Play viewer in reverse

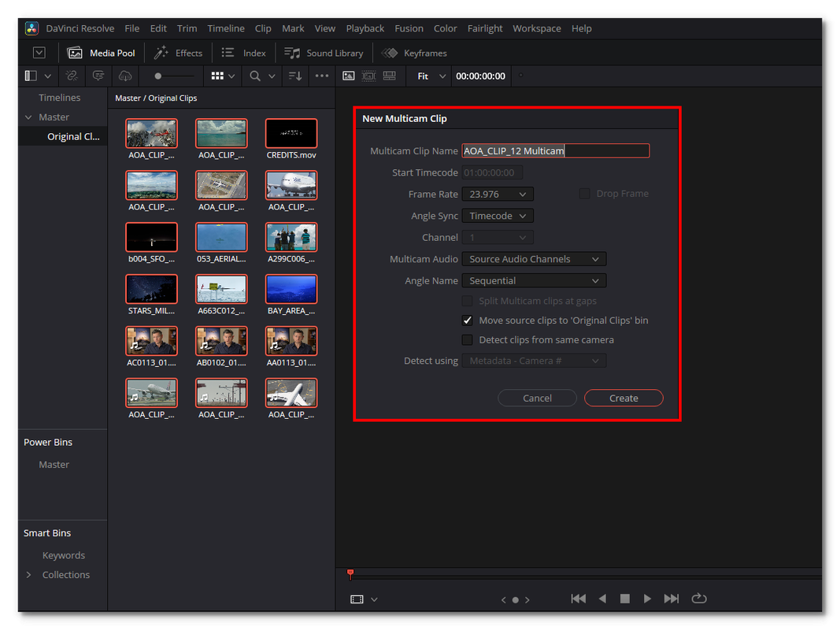pyautogui.click(x=602, y=599)
